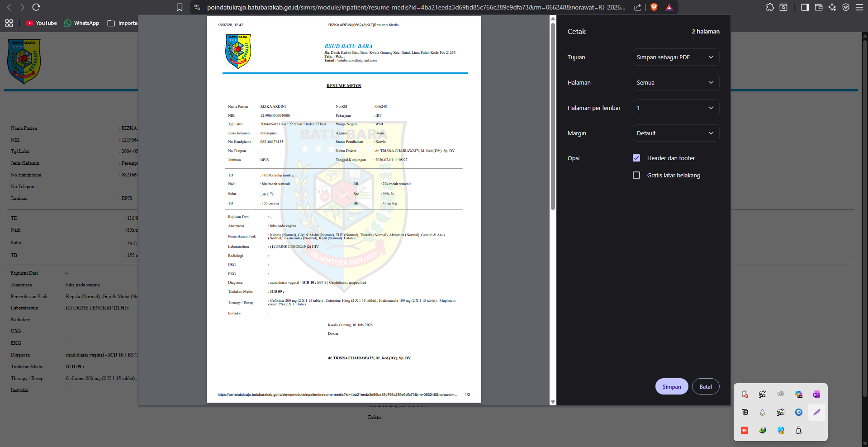The image size is (868, 447).
Task: Open Windows Security warning tray icon
Action: click(781, 430)
